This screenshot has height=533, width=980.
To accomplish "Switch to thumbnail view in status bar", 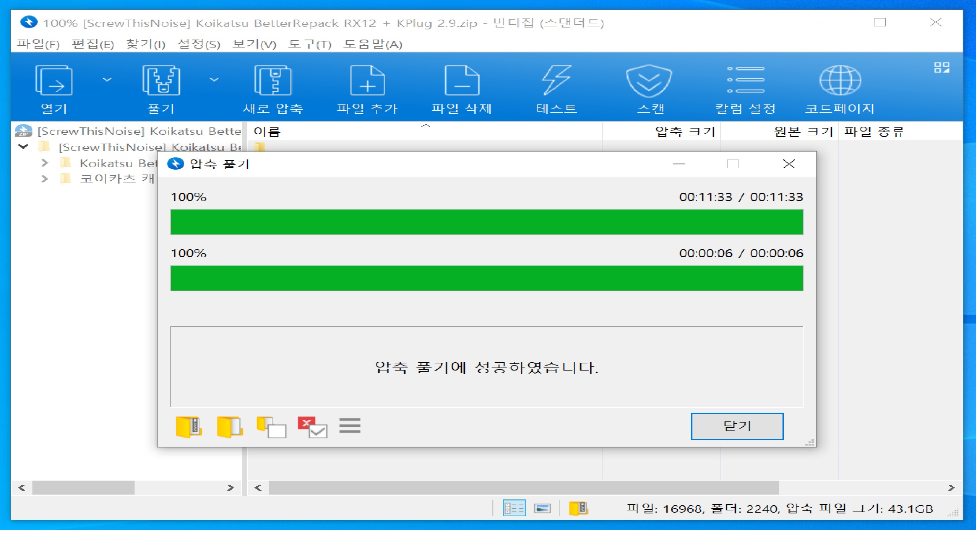I will coord(542,508).
